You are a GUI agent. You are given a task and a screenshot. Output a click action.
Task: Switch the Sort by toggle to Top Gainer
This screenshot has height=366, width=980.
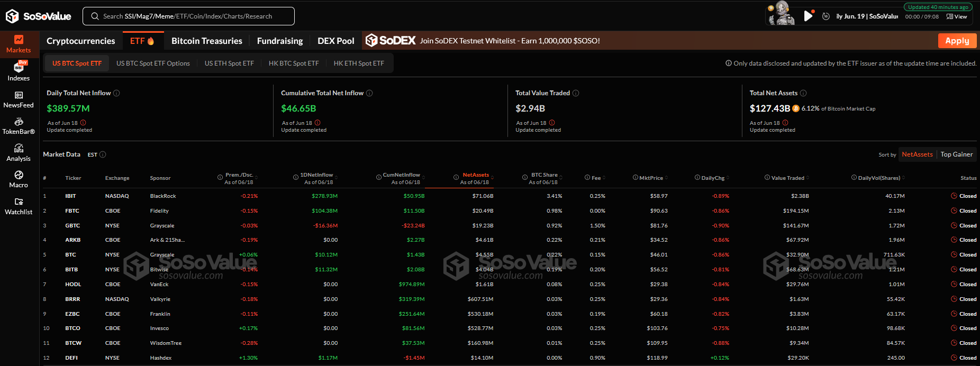coord(957,154)
